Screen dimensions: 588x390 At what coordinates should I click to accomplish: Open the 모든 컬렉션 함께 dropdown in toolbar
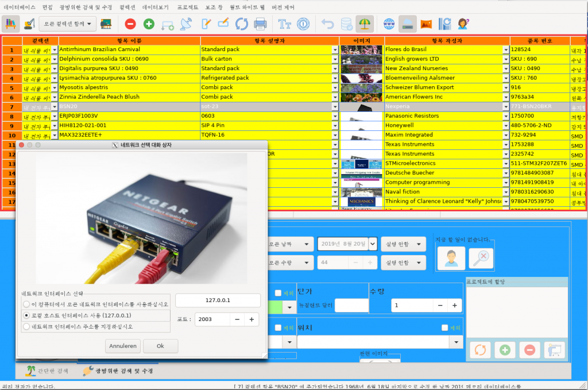pyautogui.click(x=68, y=24)
